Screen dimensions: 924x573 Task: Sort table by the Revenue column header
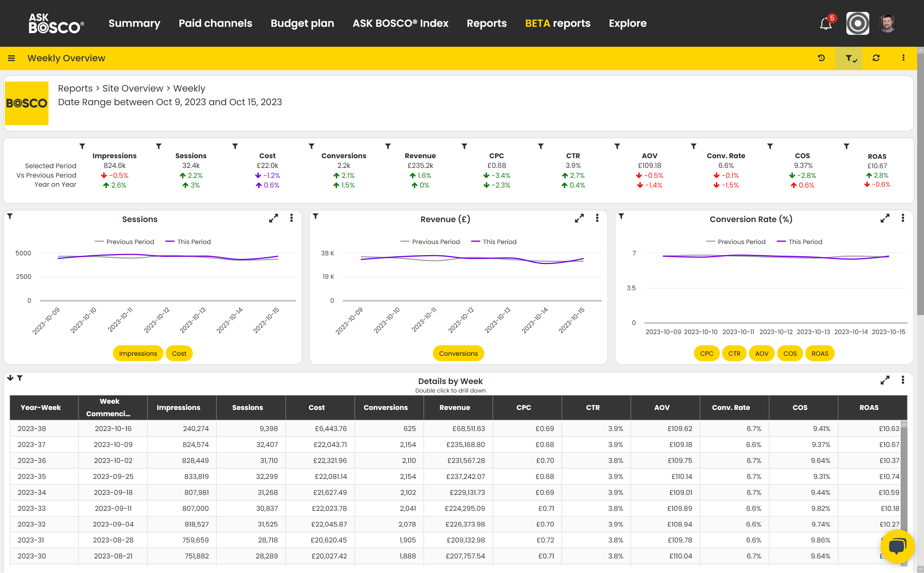click(x=455, y=407)
